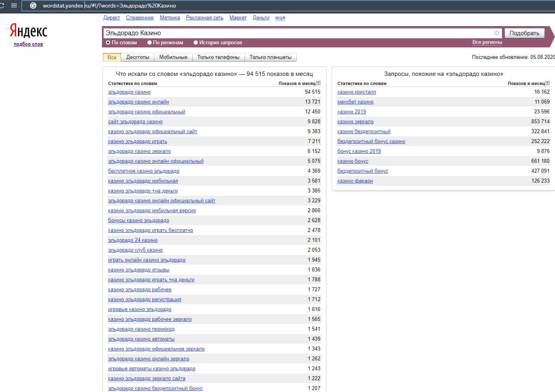Screen dimensions: 555x392
Task: Click help icon beside right 'Показов в месяц'
Action: [x=547, y=83]
